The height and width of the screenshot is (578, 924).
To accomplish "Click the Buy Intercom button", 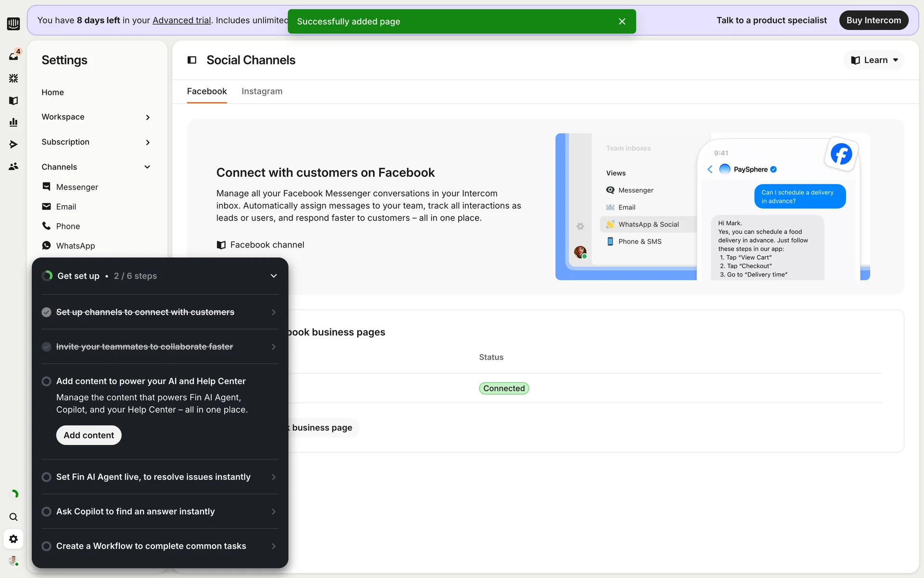I will coord(873,20).
